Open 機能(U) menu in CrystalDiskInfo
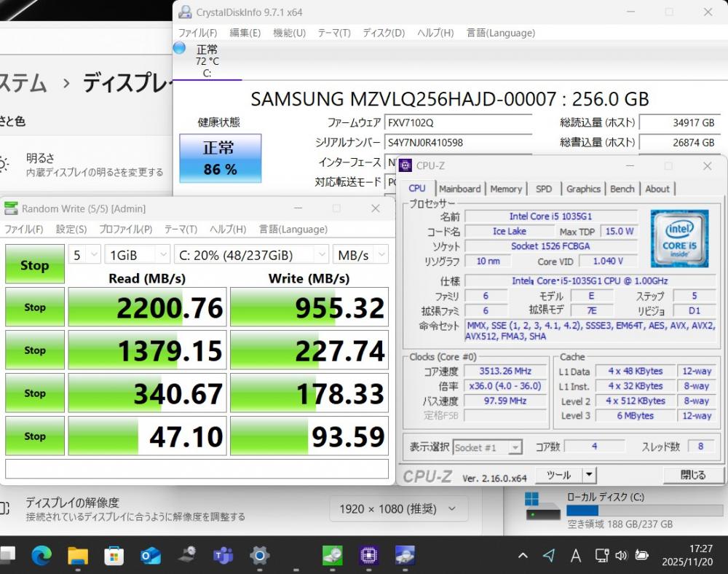This screenshot has height=574, width=728. pyautogui.click(x=289, y=33)
